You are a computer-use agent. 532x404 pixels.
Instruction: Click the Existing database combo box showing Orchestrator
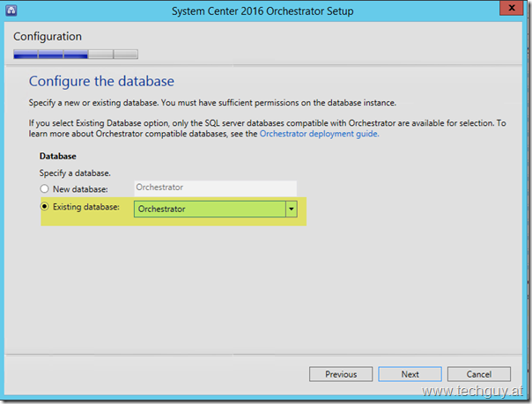tap(216, 209)
